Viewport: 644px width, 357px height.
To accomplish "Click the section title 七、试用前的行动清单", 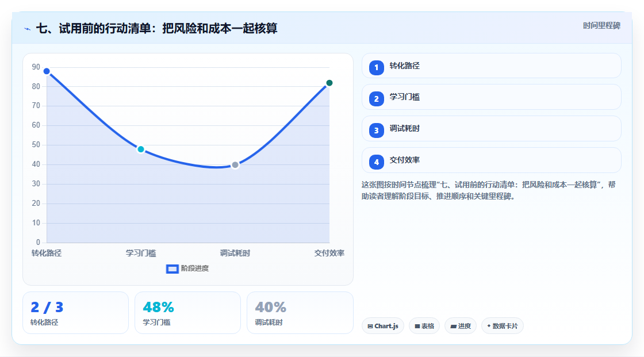I will [157, 28].
